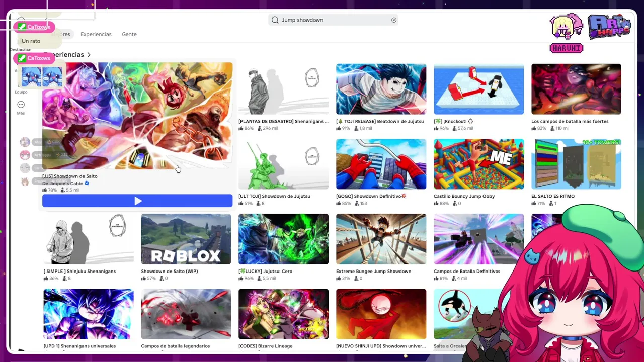
Task: Open the De Jimpee's Cabin creator link
Action: point(62,184)
